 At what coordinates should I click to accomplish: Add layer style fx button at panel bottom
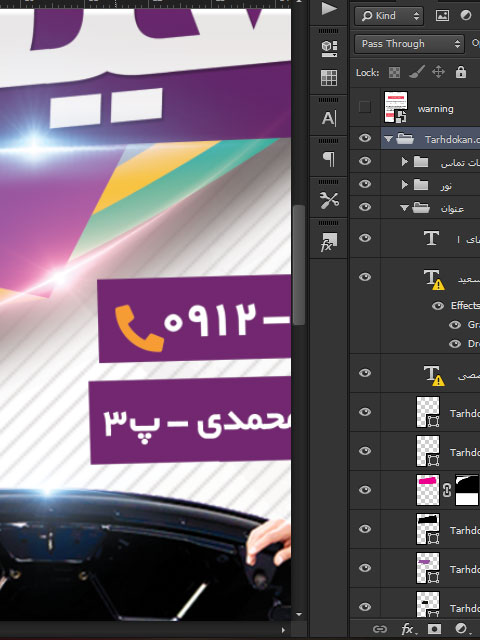tap(407, 629)
